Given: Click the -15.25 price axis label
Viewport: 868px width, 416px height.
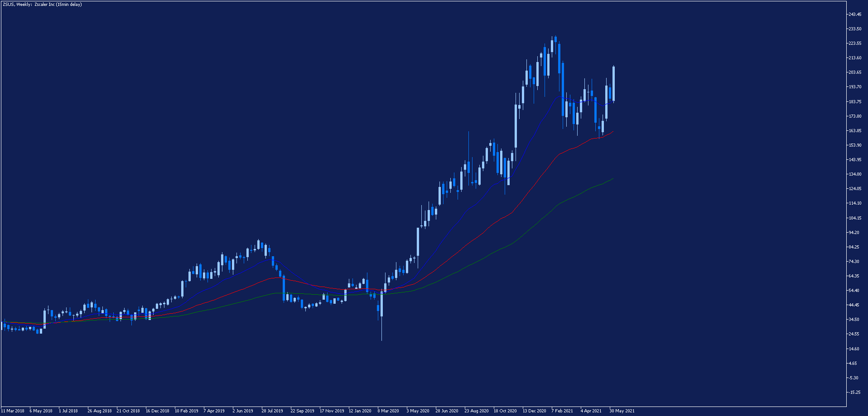Looking at the screenshot, I should click(x=854, y=392).
